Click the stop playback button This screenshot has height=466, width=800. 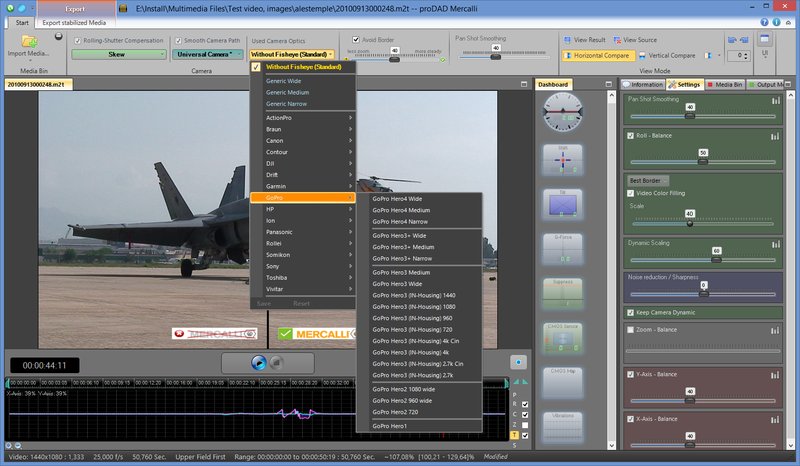[x=277, y=362]
